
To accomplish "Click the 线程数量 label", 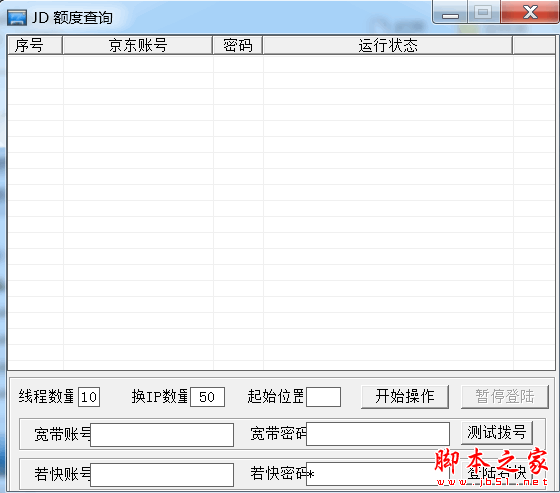I will (x=46, y=396).
